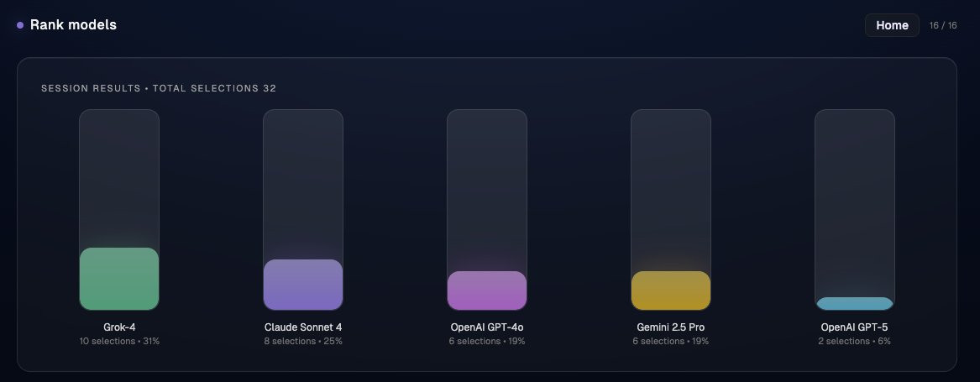Screen dimensions: 980x382
Task: Click the 8 selections 25% text
Action: tap(303, 342)
